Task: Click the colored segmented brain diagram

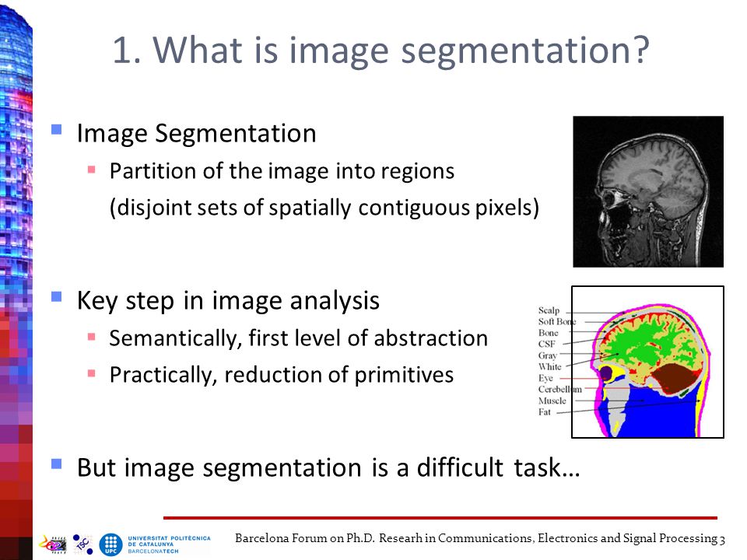Action: [x=648, y=362]
